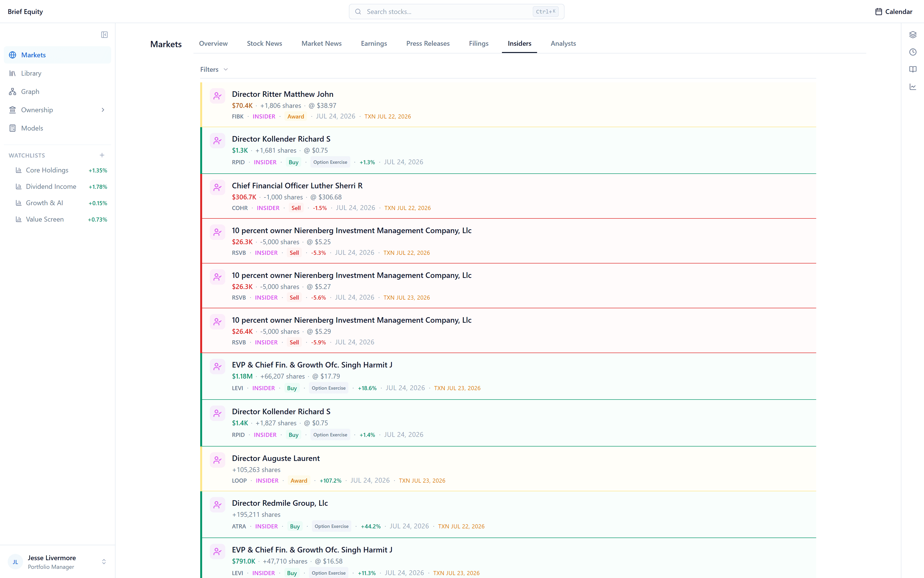Click the Markets item in sidebar
The width and height of the screenshot is (924, 578).
point(57,55)
